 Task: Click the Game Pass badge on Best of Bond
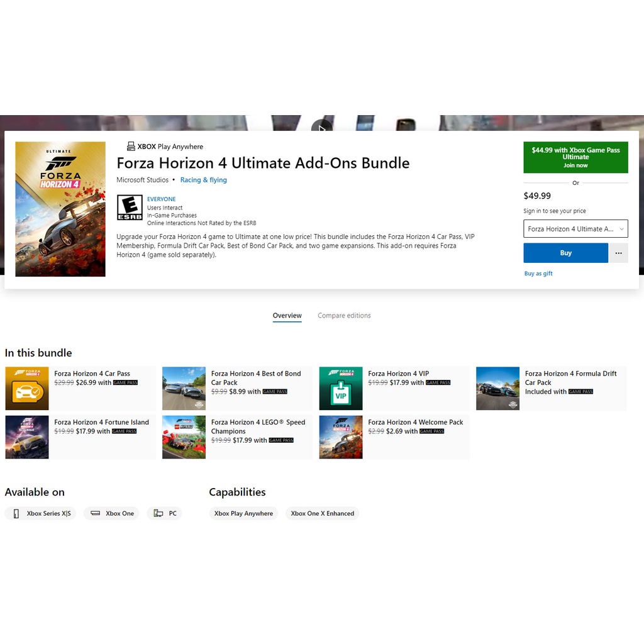click(x=275, y=391)
